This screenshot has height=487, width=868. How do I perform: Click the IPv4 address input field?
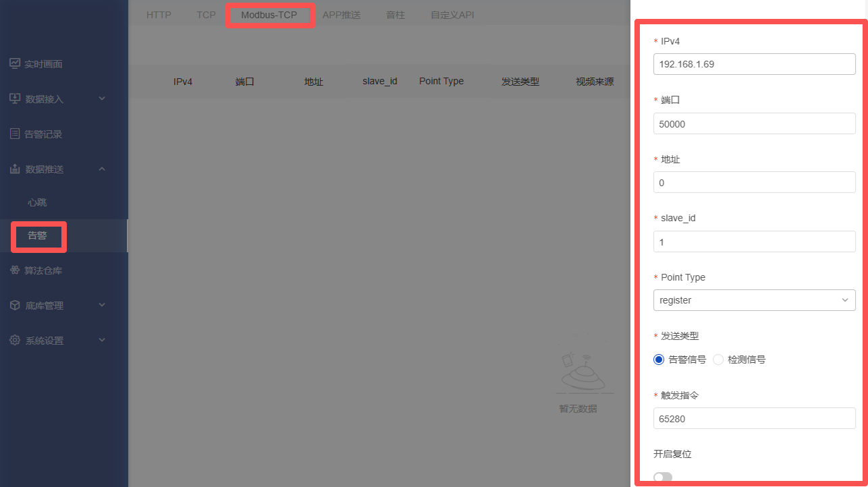pyautogui.click(x=754, y=65)
